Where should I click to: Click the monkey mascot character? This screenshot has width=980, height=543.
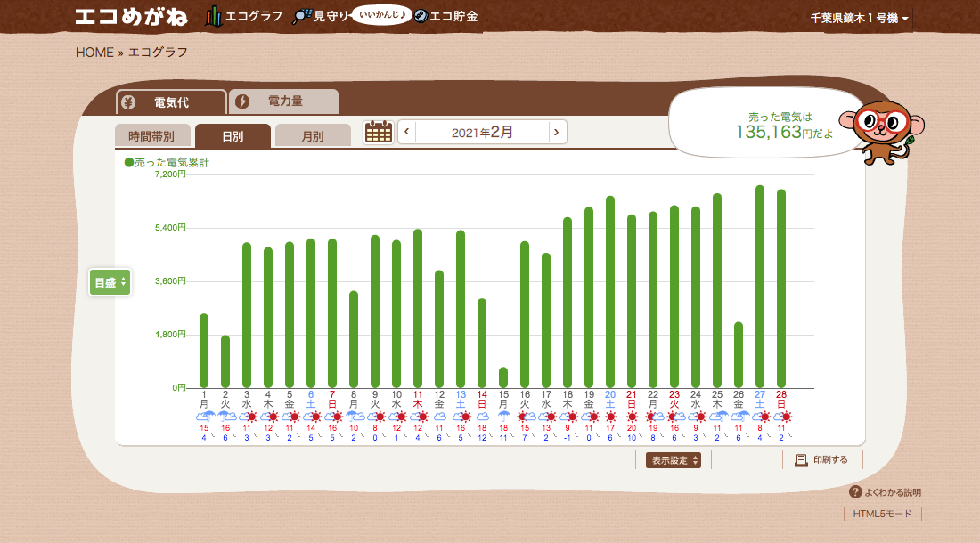click(883, 132)
